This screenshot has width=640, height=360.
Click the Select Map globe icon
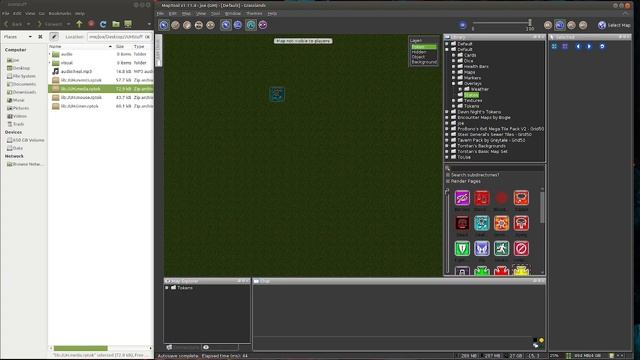(x=602, y=25)
